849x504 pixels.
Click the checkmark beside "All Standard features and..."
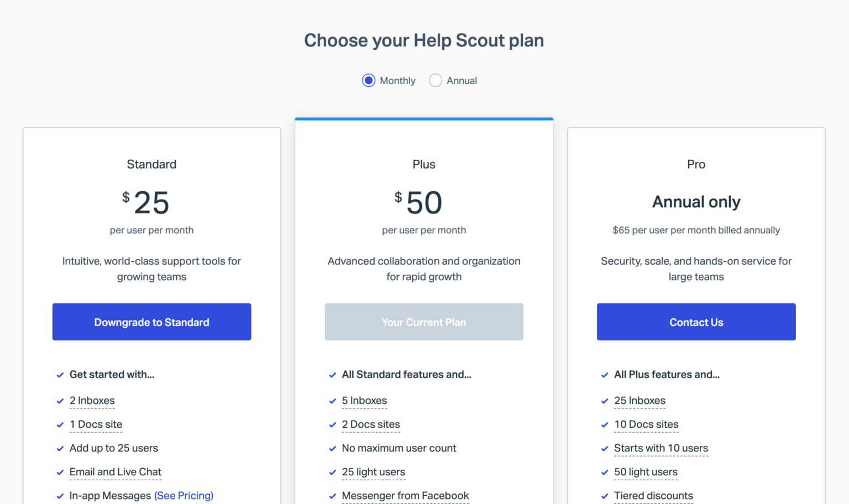333,375
